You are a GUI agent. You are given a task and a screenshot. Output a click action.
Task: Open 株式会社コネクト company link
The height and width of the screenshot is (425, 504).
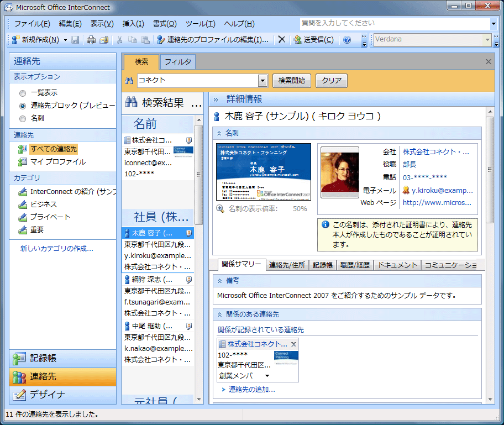tap(436, 152)
